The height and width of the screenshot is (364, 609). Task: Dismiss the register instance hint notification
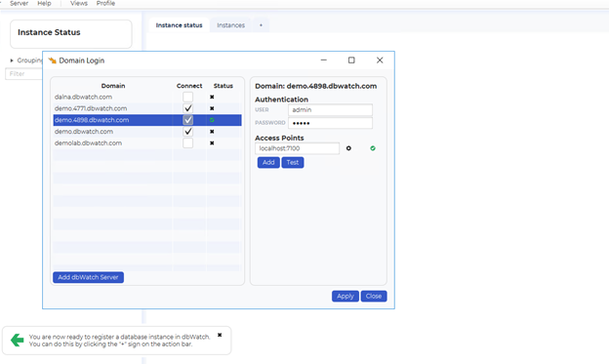(x=220, y=335)
